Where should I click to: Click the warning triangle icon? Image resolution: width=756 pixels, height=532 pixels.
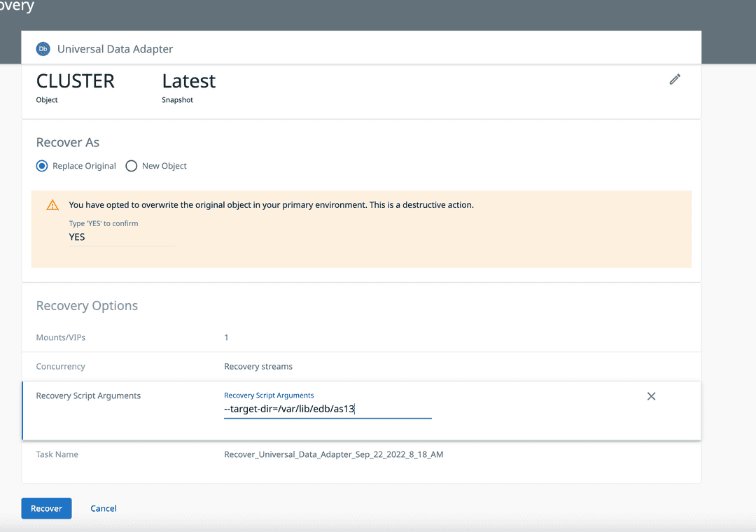pos(52,204)
